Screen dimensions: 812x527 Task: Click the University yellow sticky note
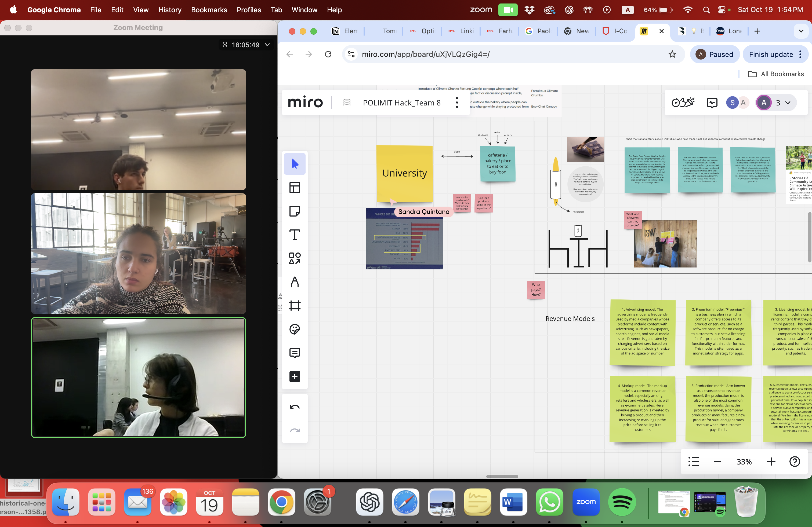point(404,173)
